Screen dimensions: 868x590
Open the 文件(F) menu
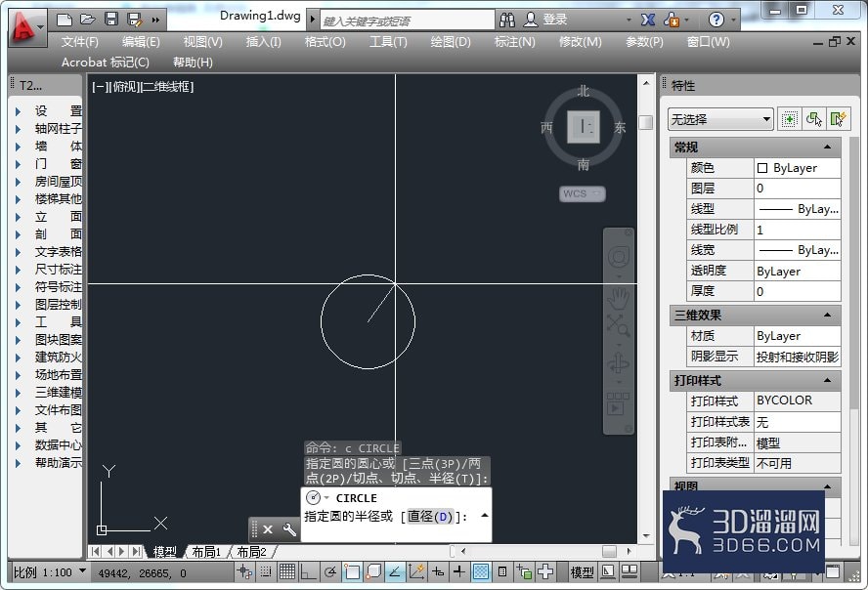(x=80, y=41)
